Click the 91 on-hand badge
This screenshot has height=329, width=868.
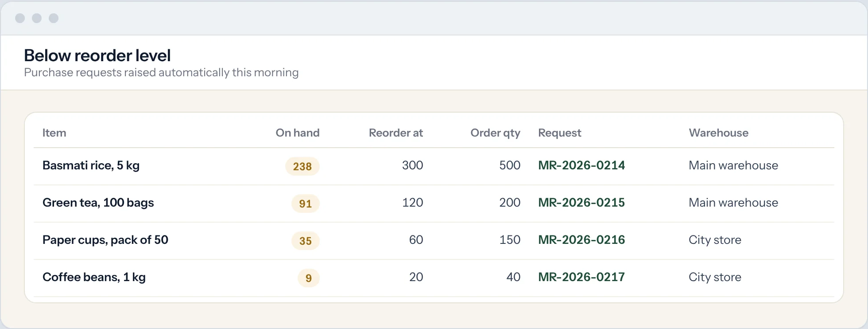(x=306, y=204)
